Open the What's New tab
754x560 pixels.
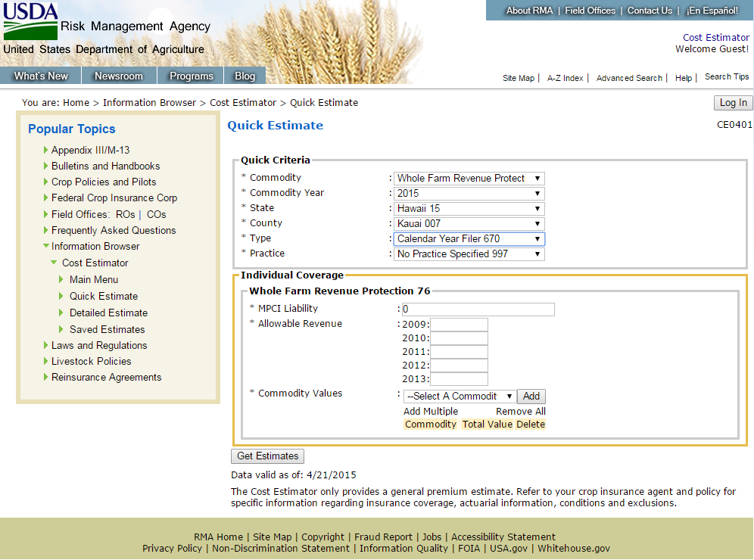pos(41,76)
